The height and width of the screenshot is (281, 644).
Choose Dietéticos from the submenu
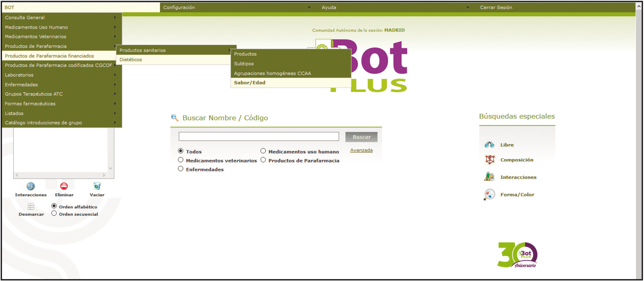[131, 60]
